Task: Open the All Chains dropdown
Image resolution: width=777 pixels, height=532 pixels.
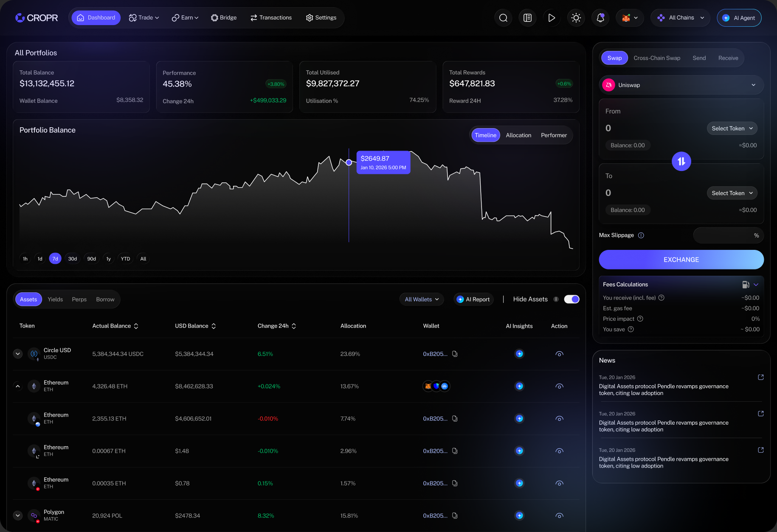Action: [x=680, y=18]
